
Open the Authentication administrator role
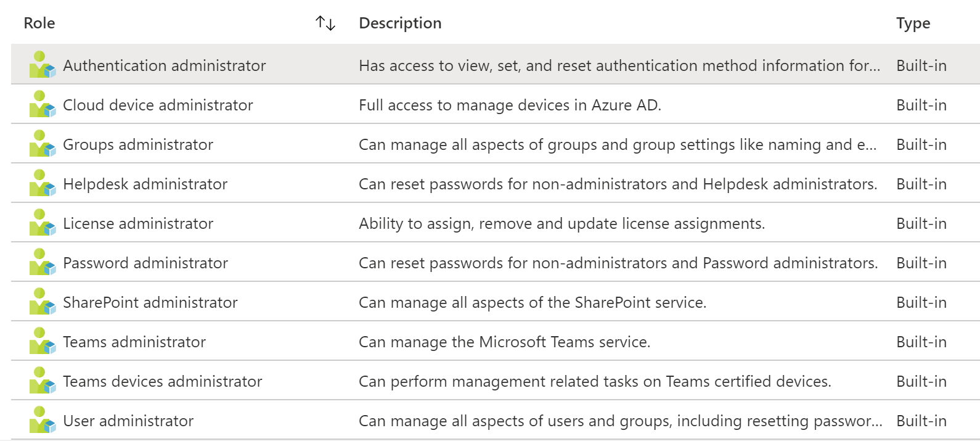click(165, 65)
